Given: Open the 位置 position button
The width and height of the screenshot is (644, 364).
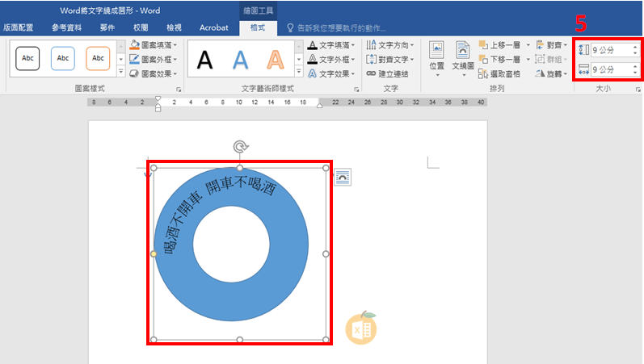Looking at the screenshot, I should (437, 60).
